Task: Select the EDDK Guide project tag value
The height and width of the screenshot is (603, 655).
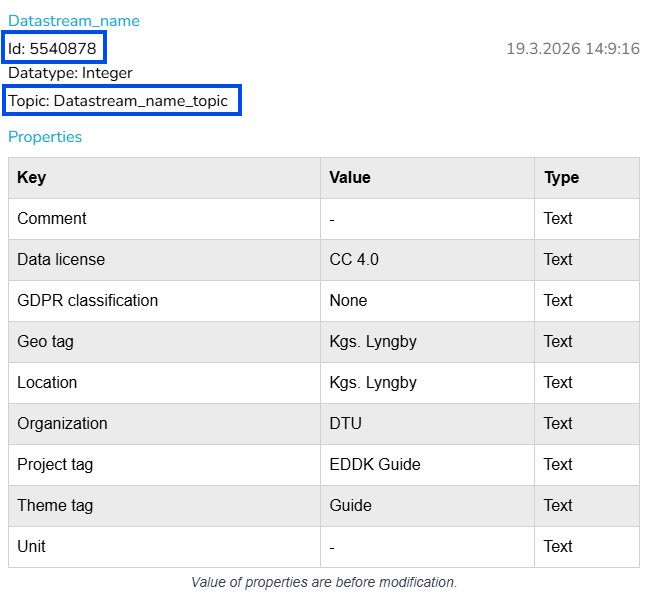Action: point(375,464)
